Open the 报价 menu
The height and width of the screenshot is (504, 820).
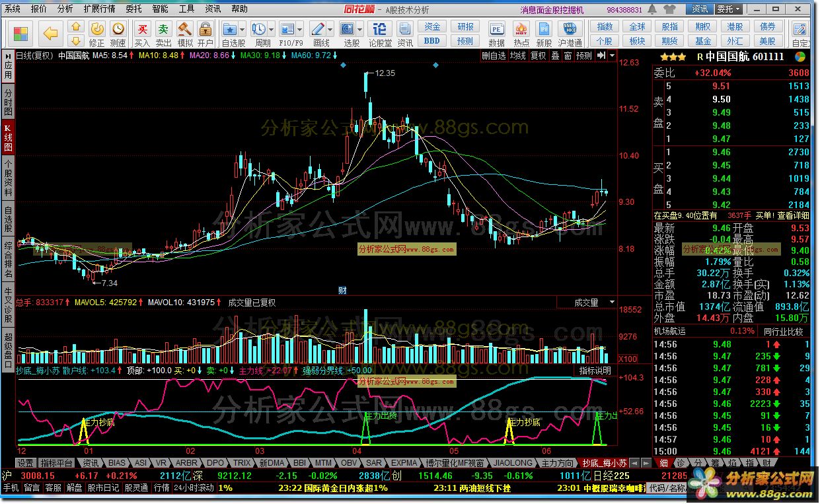pyautogui.click(x=39, y=9)
